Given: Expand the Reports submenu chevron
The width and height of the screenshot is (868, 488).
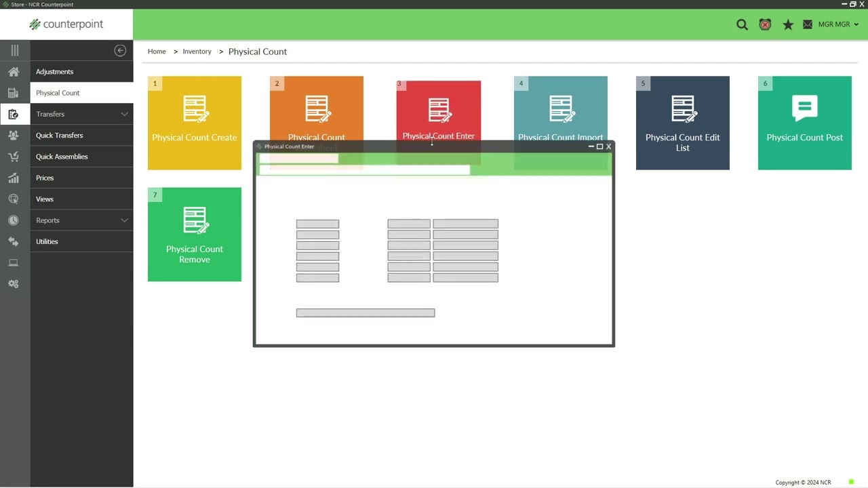Looking at the screenshot, I should pyautogui.click(x=124, y=220).
